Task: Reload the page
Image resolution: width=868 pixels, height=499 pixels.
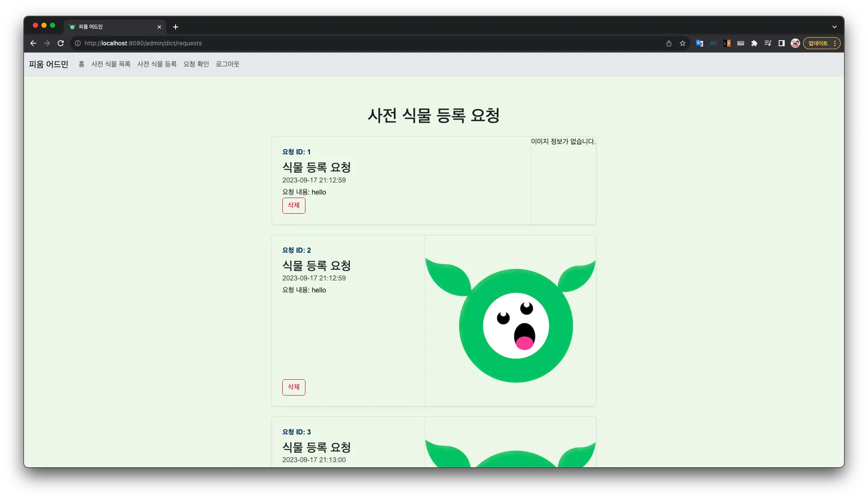Action: 61,43
